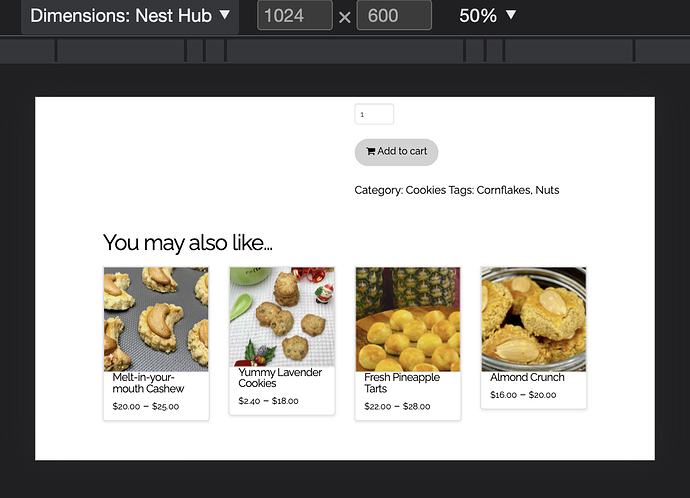Open the Almond Crunch title link
Viewport: 690px width, 498px height.
pos(527,378)
